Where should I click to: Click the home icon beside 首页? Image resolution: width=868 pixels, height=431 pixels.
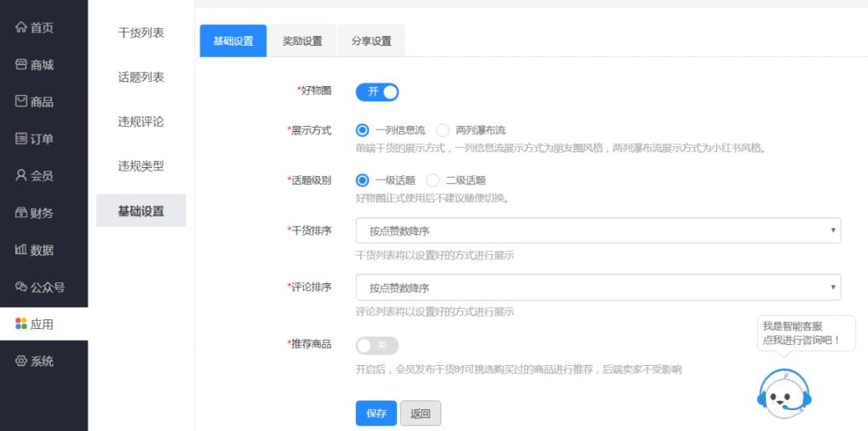pos(21,28)
